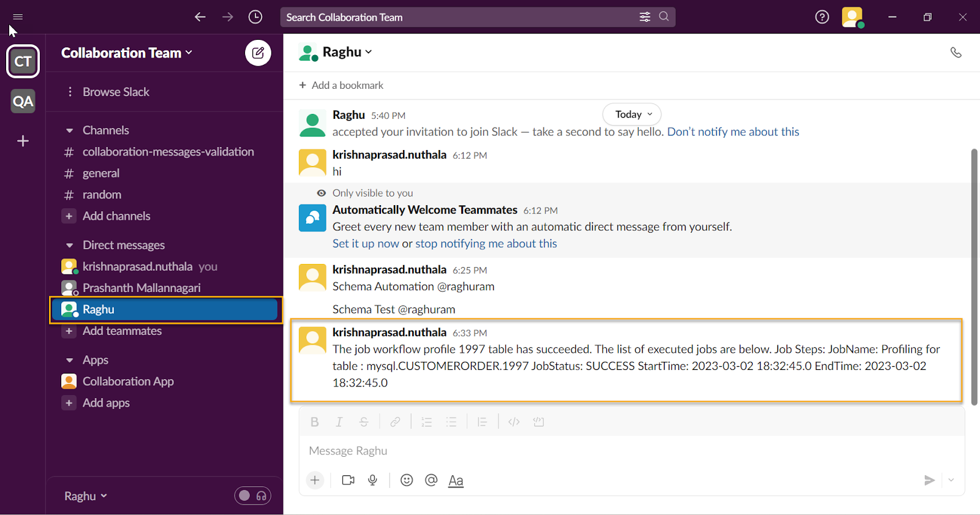This screenshot has width=980, height=515.
Task: Open the Help question mark icon
Action: click(x=822, y=17)
